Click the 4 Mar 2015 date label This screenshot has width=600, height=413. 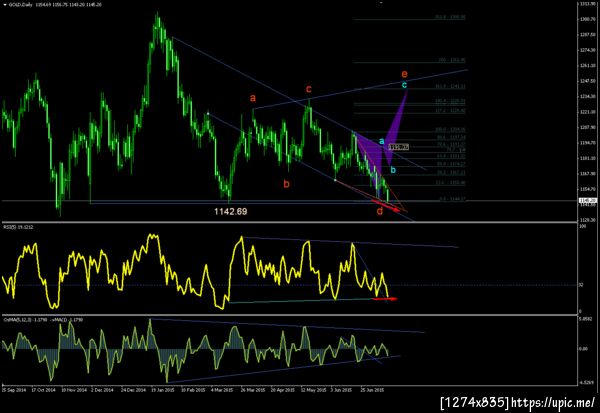click(222, 390)
